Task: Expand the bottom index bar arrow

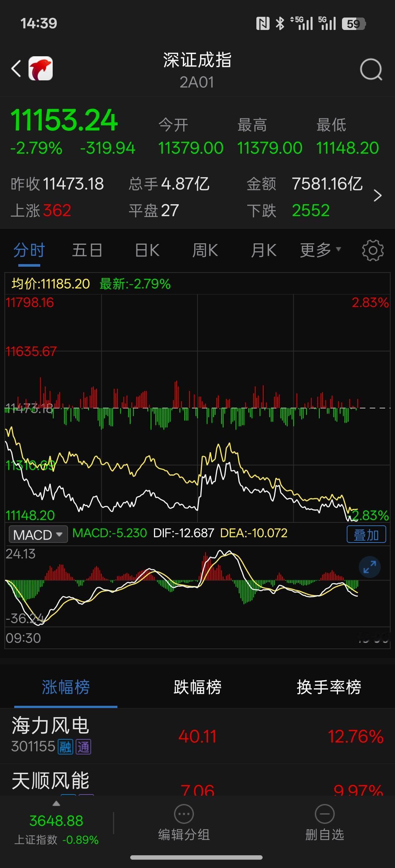Action: (56, 803)
